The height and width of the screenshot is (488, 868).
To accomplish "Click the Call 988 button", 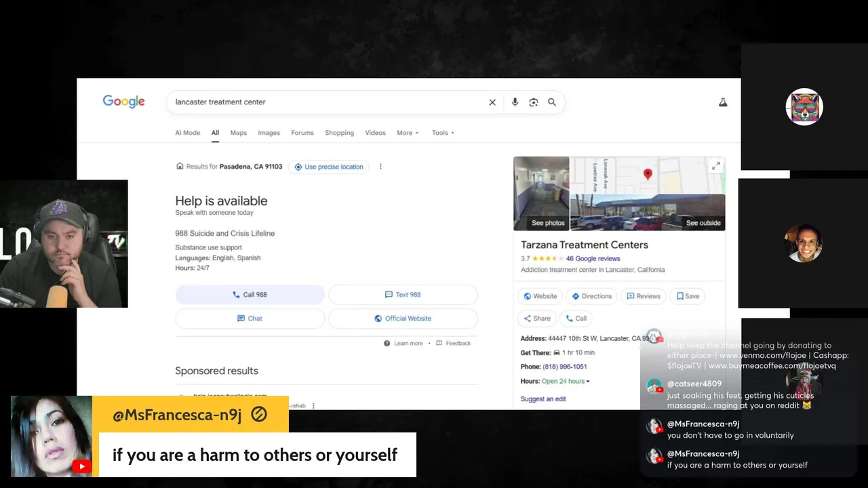I will (250, 295).
